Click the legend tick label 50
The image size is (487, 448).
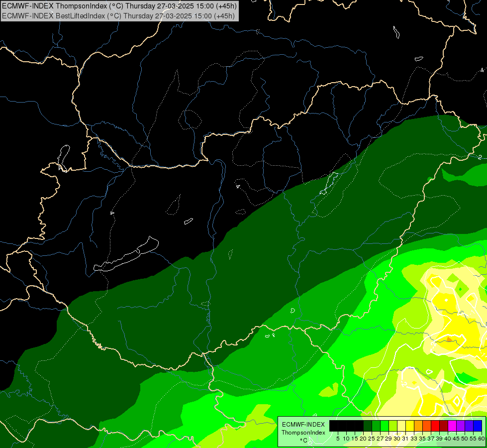pos(465,439)
